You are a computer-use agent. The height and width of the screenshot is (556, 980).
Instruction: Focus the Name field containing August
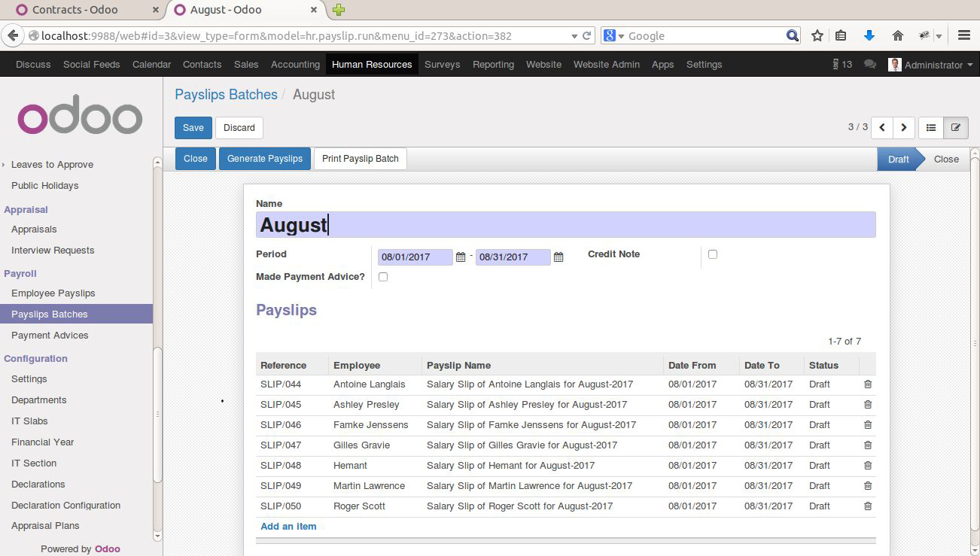565,225
